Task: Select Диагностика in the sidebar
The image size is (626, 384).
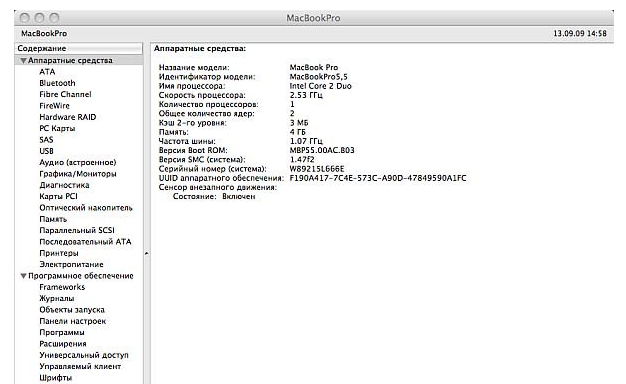Action: click(64, 185)
